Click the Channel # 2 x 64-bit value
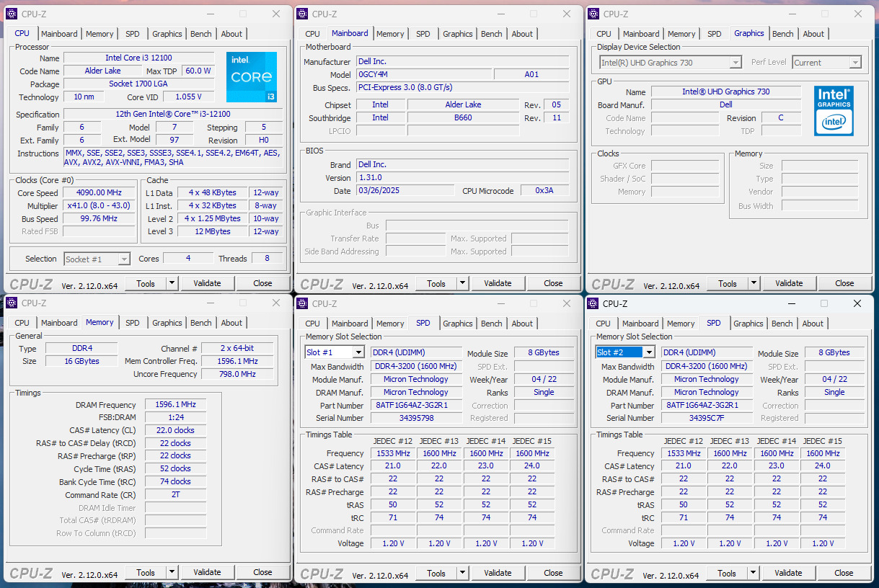 coord(238,348)
